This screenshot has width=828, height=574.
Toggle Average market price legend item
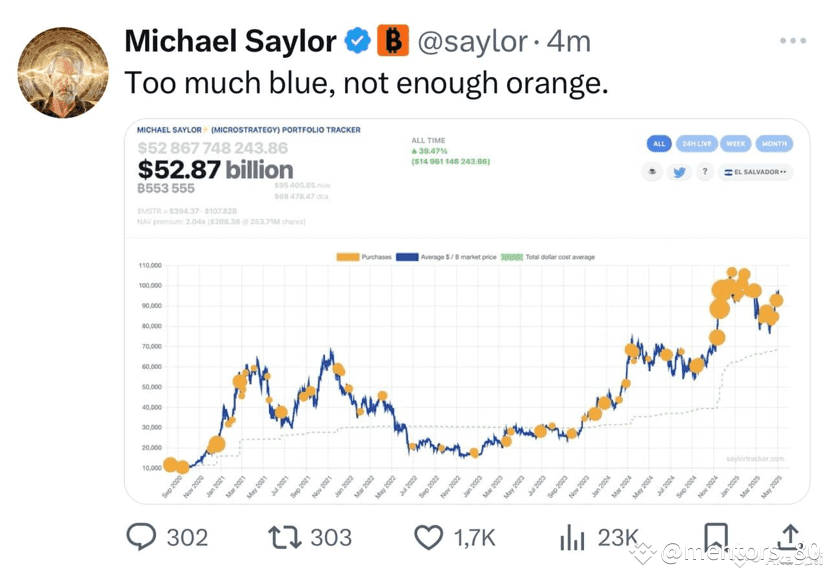point(447,257)
